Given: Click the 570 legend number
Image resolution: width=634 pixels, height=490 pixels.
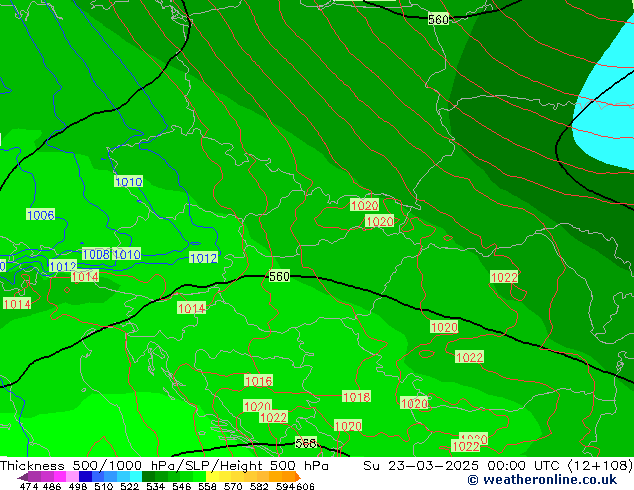Looking at the screenshot, I should pyautogui.click(x=233, y=486).
